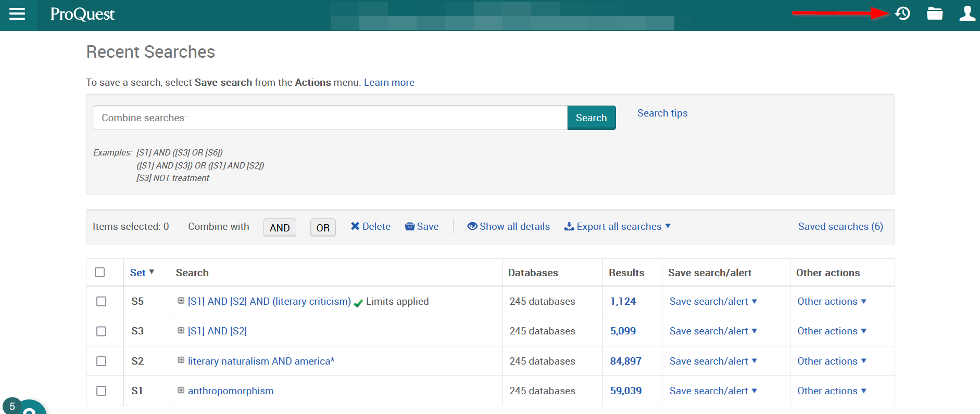Open the user account profile icon
This screenshot has width=980, height=414.
point(967,14)
